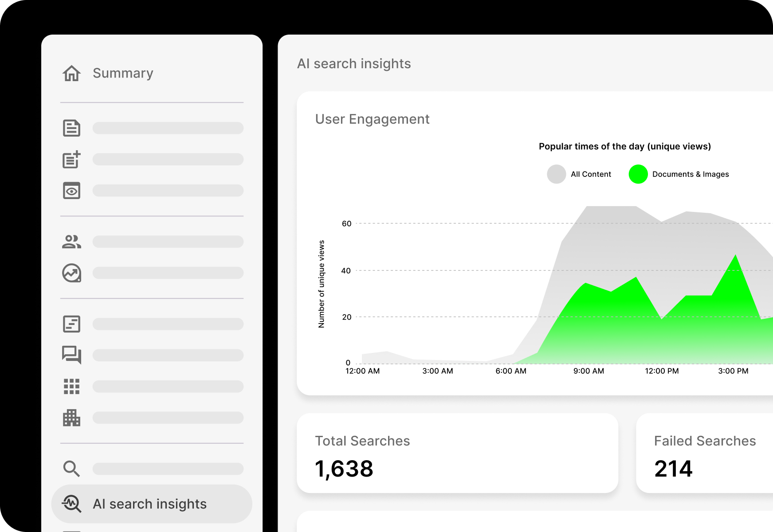
Task: Click the 12:00 AM axis label
Action: pos(362,371)
